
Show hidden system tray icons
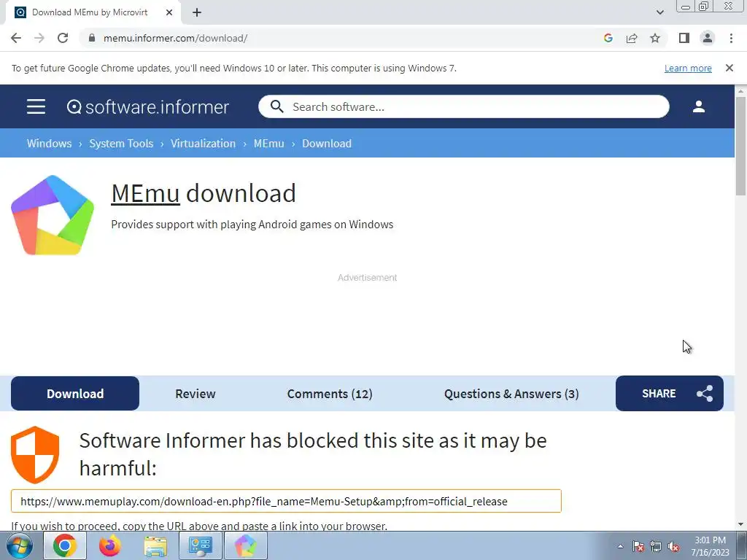[620, 546]
